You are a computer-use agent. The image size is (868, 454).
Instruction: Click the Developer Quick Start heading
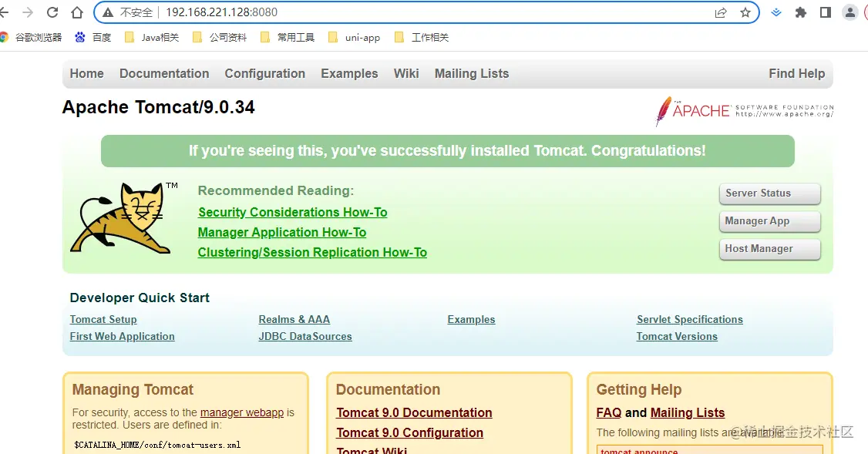140,298
